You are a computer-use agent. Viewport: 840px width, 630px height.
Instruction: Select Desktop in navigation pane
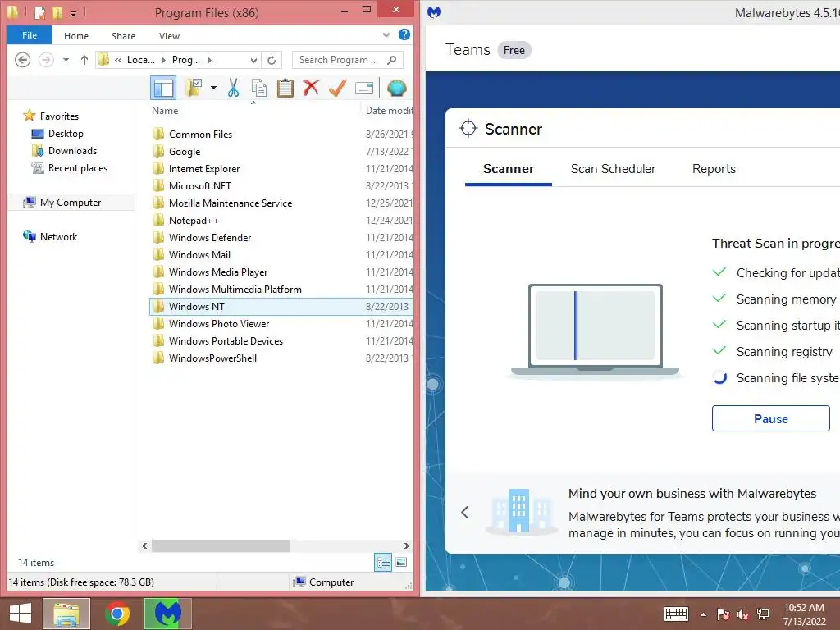click(66, 134)
